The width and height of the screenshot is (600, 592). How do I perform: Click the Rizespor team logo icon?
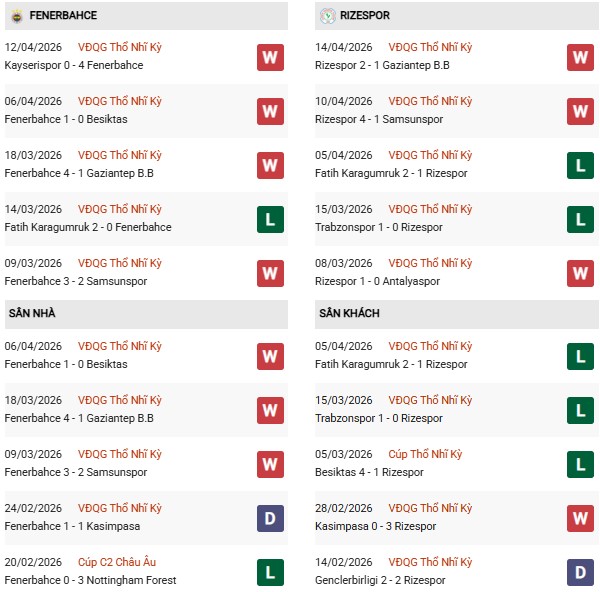pyautogui.click(x=328, y=16)
